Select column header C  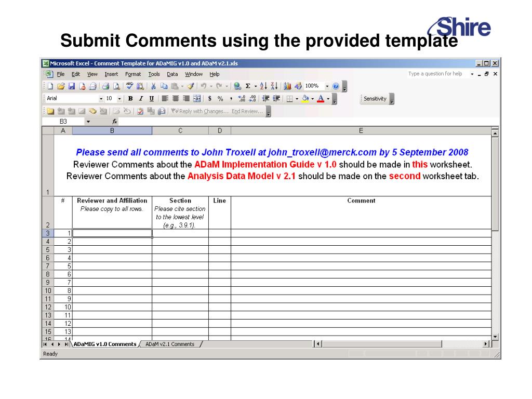click(180, 130)
